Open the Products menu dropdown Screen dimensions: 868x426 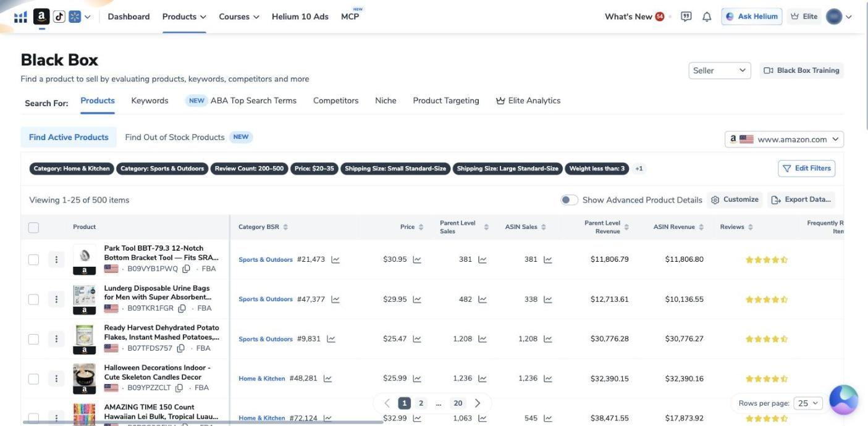184,17
